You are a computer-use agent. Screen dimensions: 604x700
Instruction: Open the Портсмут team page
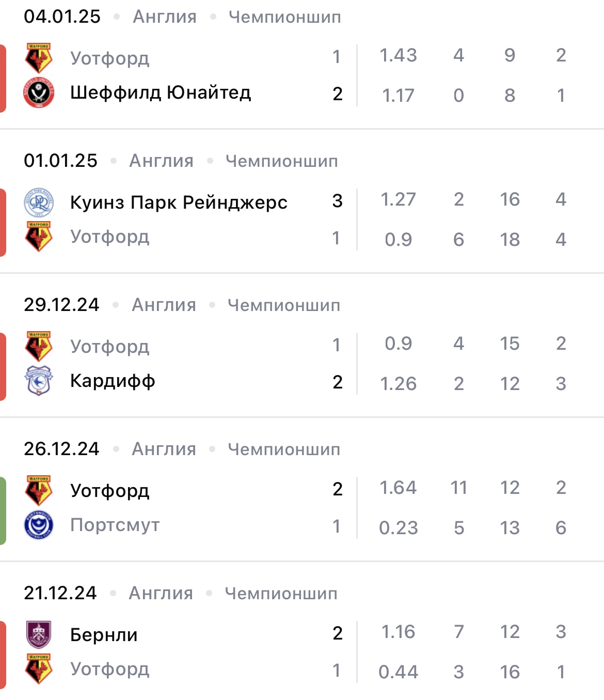pos(115,525)
